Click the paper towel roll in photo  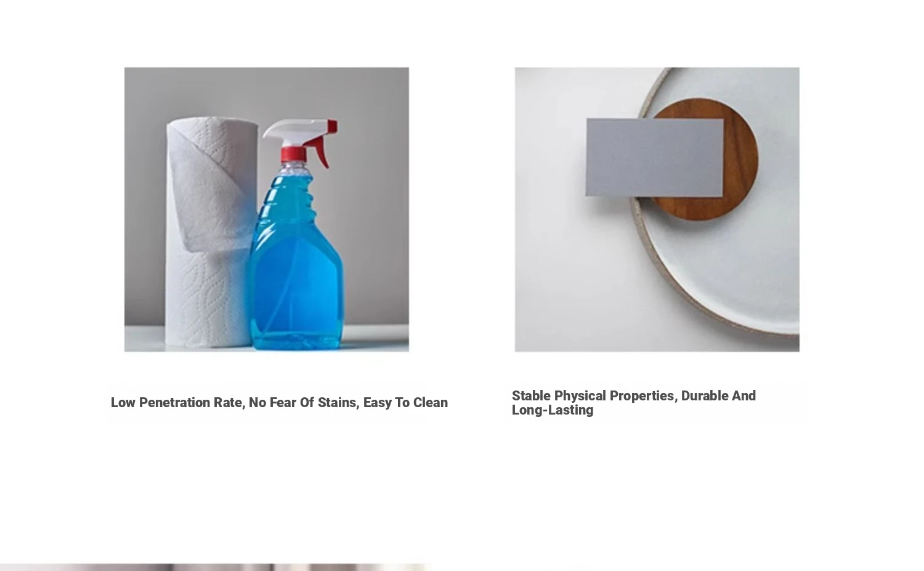coord(209,231)
